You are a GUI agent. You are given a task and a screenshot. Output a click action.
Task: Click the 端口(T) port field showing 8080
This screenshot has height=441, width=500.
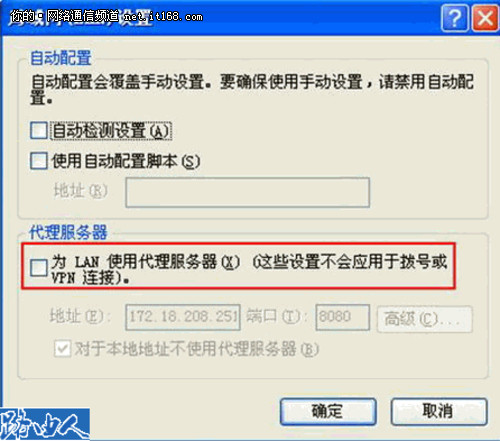(343, 317)
